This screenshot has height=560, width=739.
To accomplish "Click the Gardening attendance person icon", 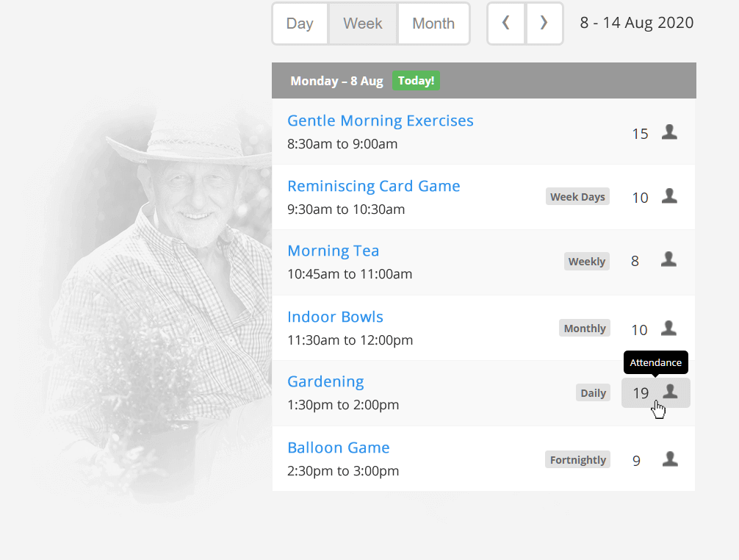I will click(x=669, y=392).
